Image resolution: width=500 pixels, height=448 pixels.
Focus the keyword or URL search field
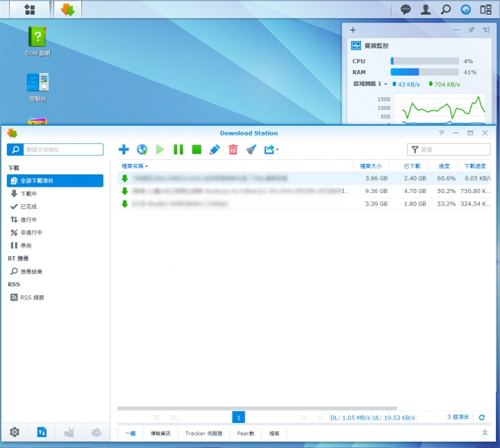pos(63,149)
